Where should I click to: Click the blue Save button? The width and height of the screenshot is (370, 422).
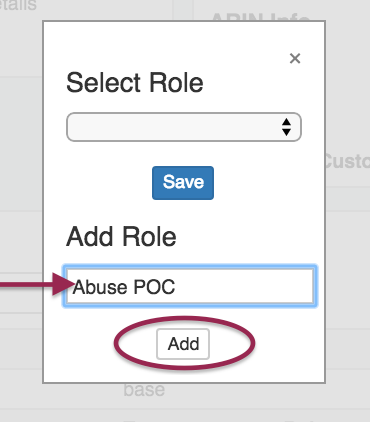coord(183,183)
